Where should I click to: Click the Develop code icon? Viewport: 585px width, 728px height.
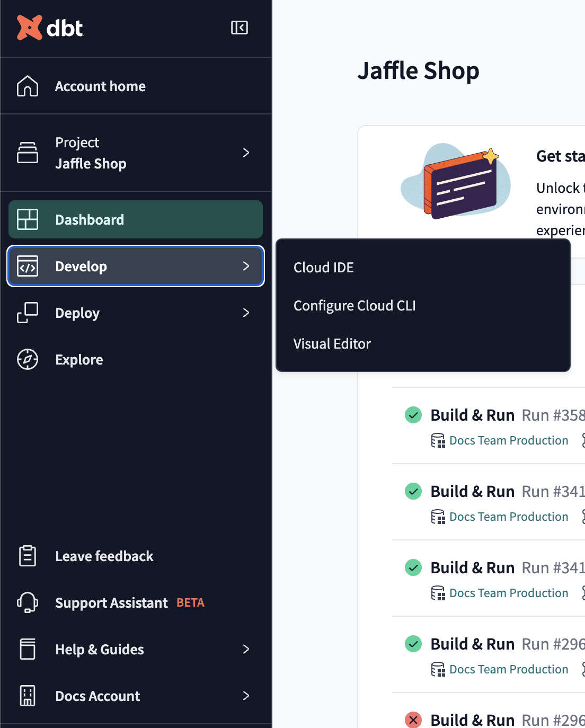pyautogui.click(x=28, y=267)
